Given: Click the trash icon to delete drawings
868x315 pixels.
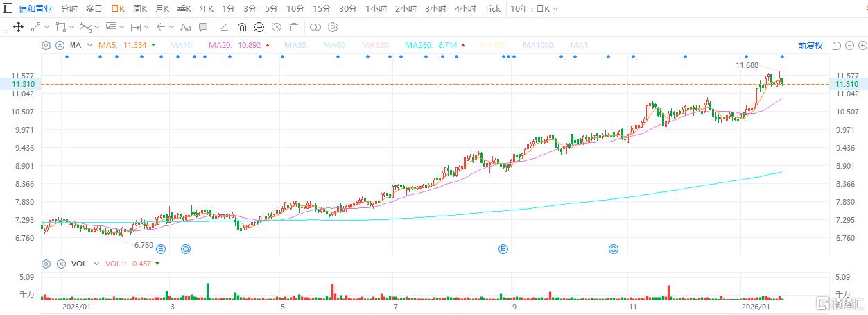Looking at the screenshot, I should 294,27.
